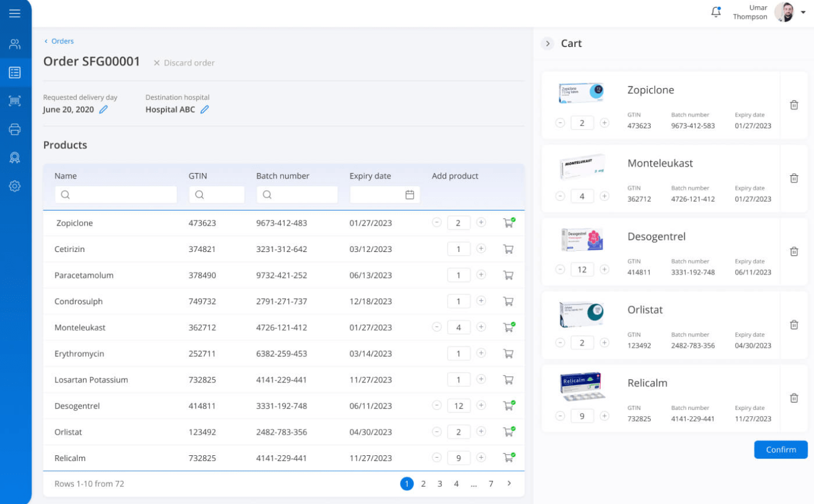This screenshot has height=504, width=814.
Task: Click the notification bell
Action: pyautogui.click(x=715, y=11)
